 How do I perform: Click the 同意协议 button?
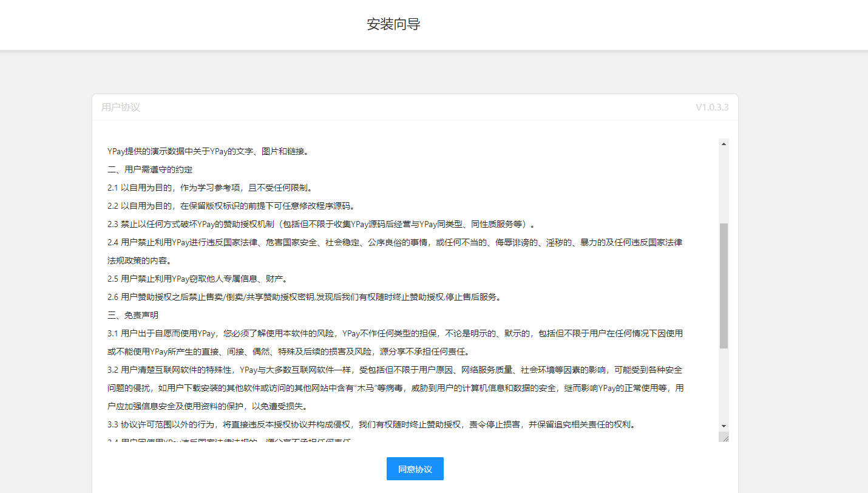pyautogui.click(x=415, y=469)
